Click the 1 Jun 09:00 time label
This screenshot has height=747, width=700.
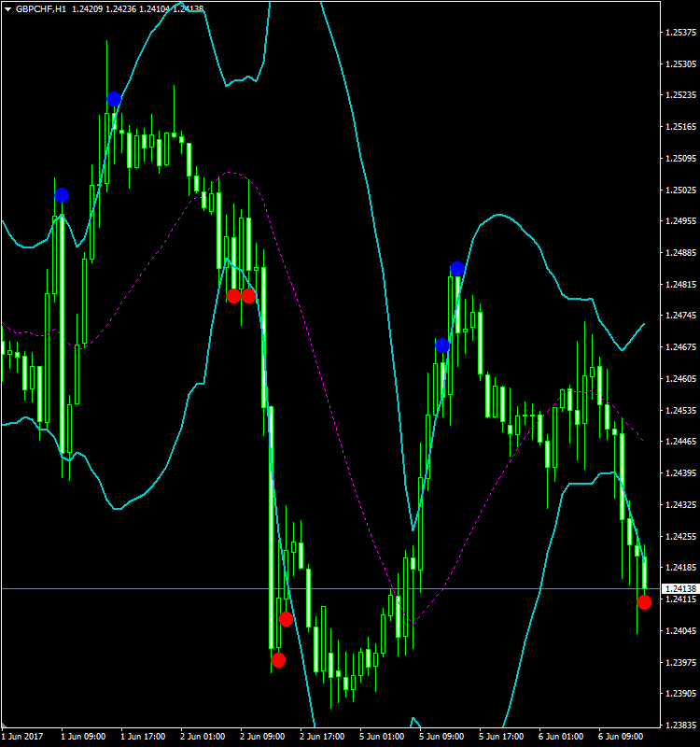(83, 737)
